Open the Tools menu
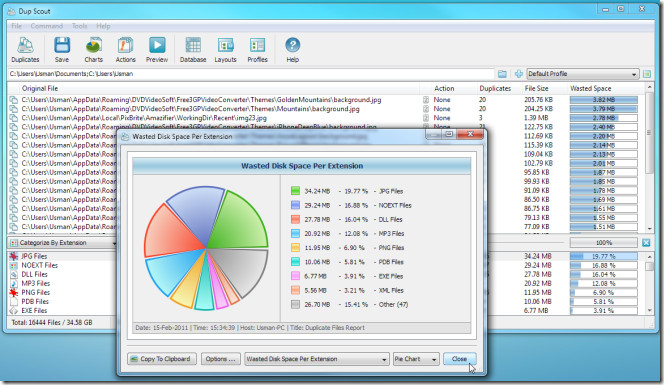This screenshot has height=385, width=664. click(79, 26)
